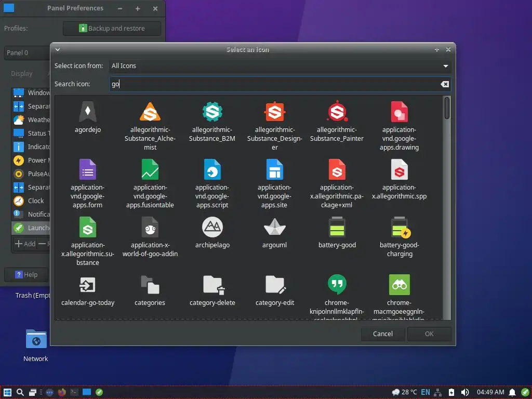Select the chrome-macmgoeeggnln binoculars icon
The image size is (532, 399).
pyautogui.click(x=399, y=297)
